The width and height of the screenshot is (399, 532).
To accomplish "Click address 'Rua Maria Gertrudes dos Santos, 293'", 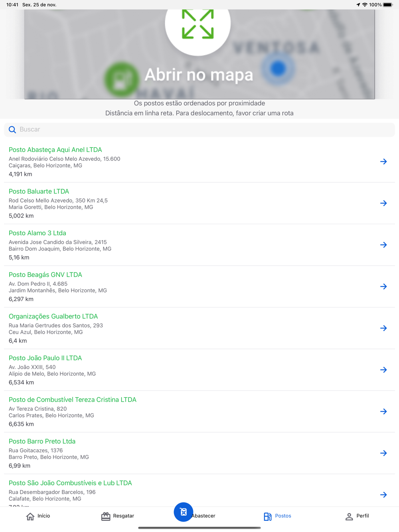I will point(56,326).
